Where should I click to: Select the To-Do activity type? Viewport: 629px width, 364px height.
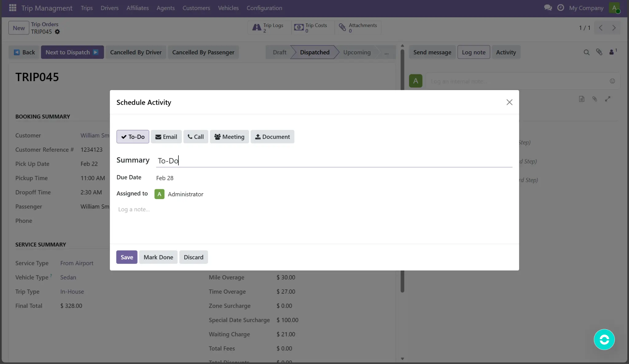point(133,137)
